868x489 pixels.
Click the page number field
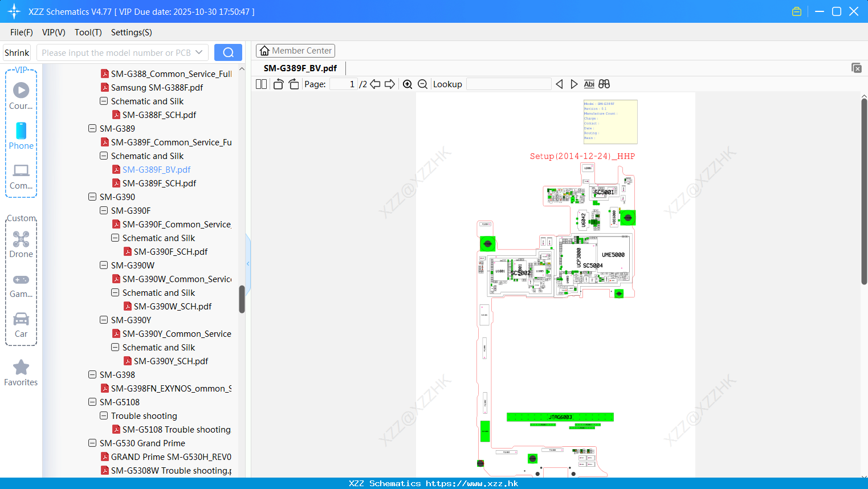[x=344, y=84]
